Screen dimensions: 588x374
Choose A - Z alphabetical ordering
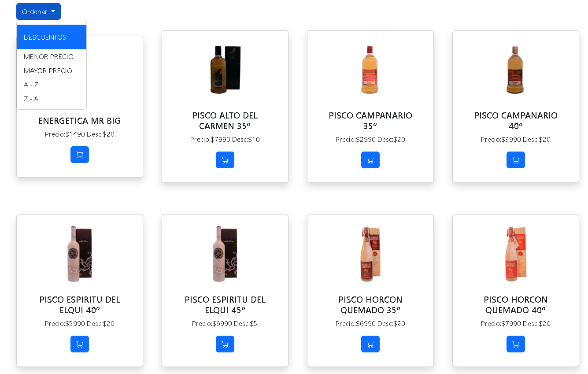(31, 85)
